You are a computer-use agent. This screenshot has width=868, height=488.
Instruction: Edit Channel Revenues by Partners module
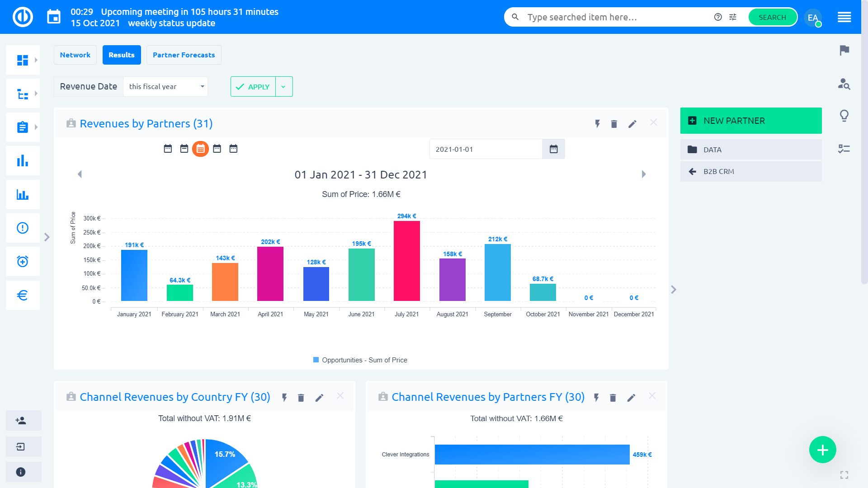click(632, 398)
